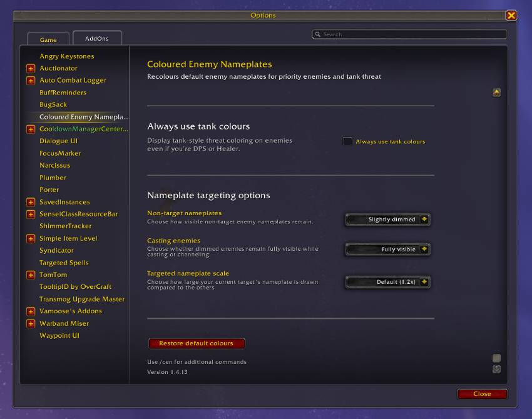The height and width of the screenshot is (419, 532).
Task: Click the scroll down arrow icon
Action: [x=496, y=369]
